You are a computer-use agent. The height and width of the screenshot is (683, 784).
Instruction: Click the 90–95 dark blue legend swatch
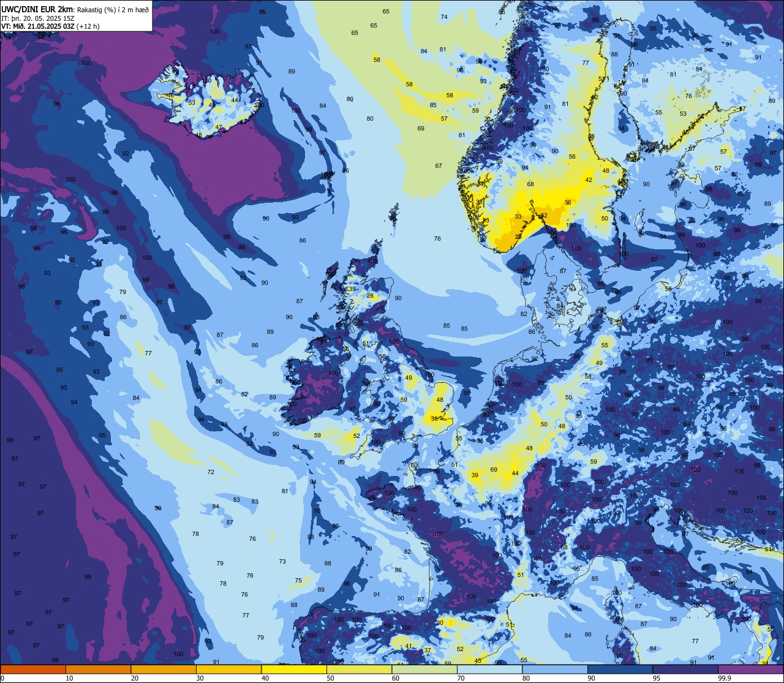click(x=620, y=670)
